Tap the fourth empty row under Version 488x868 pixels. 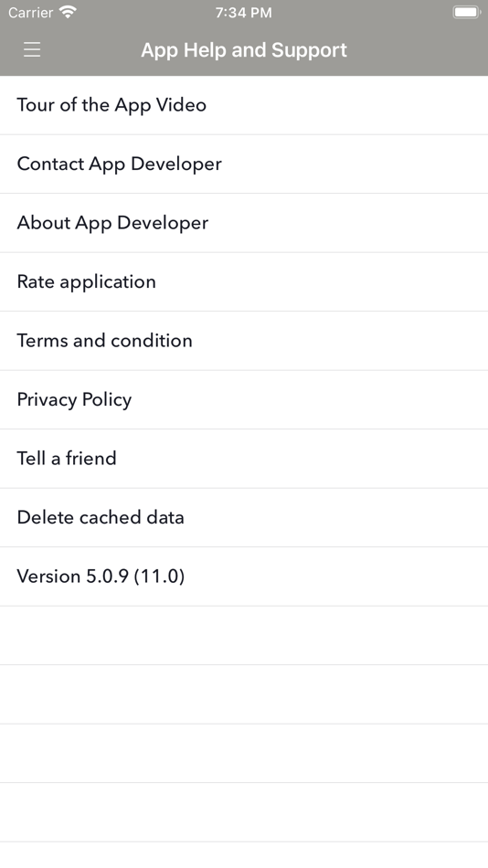point(244,812)
